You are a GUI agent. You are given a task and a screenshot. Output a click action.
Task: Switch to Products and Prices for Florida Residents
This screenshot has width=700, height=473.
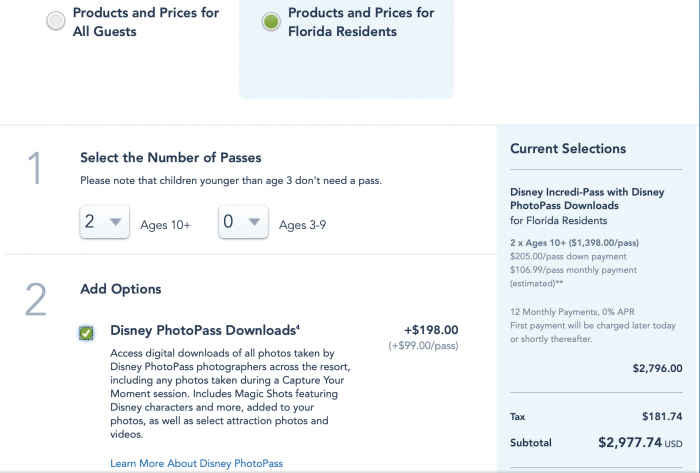(x=360, y=22)
